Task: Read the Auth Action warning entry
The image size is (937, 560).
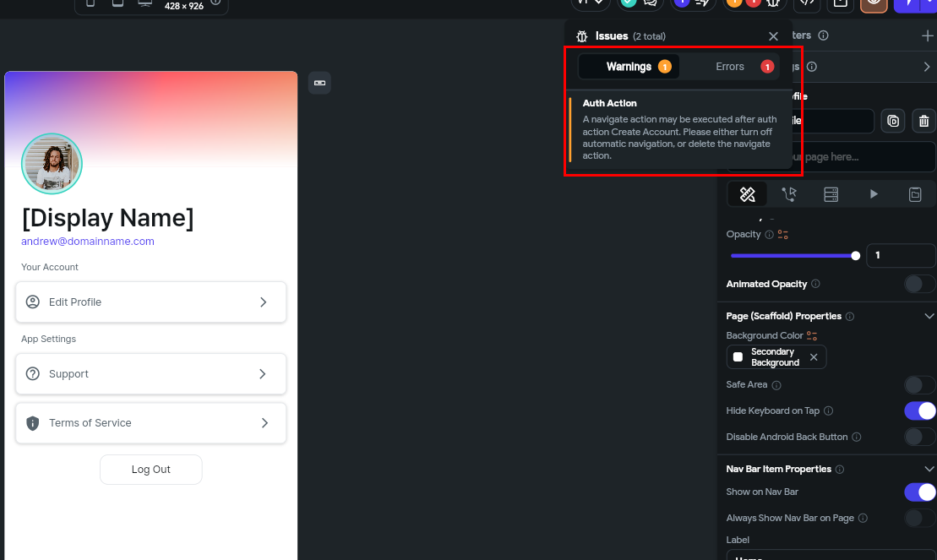Action: tap(680, 130)
